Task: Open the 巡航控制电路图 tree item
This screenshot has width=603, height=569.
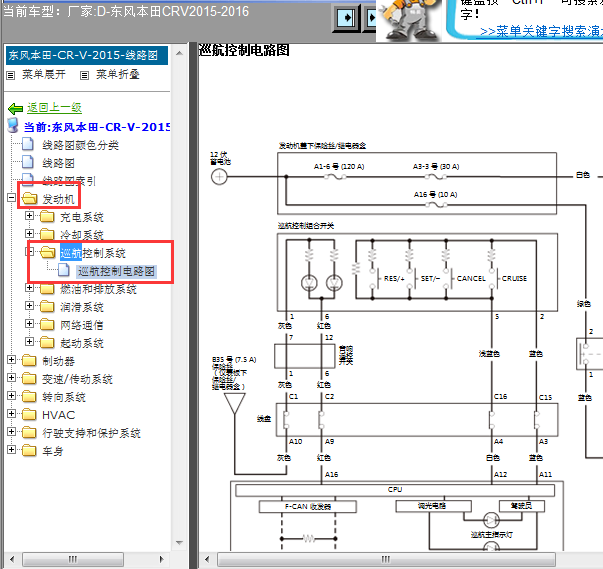Action: tap(116, 271)
